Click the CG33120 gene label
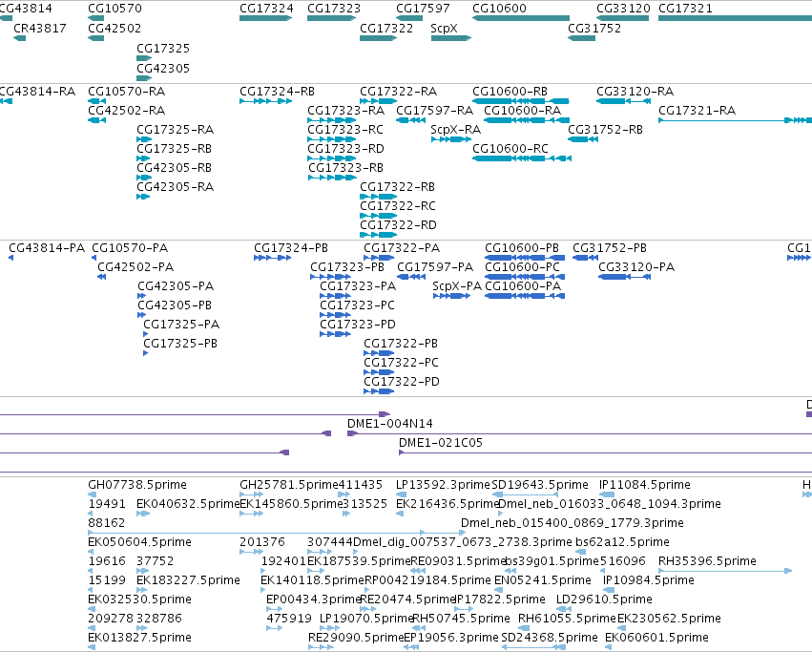Screen dimensions: 812x652 (623, 9)
